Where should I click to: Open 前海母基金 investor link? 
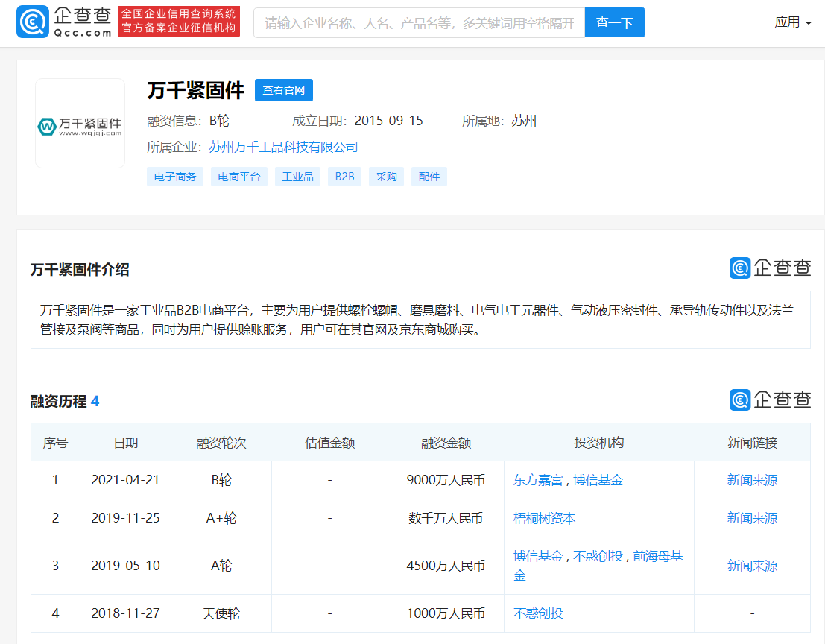[657, 556]
